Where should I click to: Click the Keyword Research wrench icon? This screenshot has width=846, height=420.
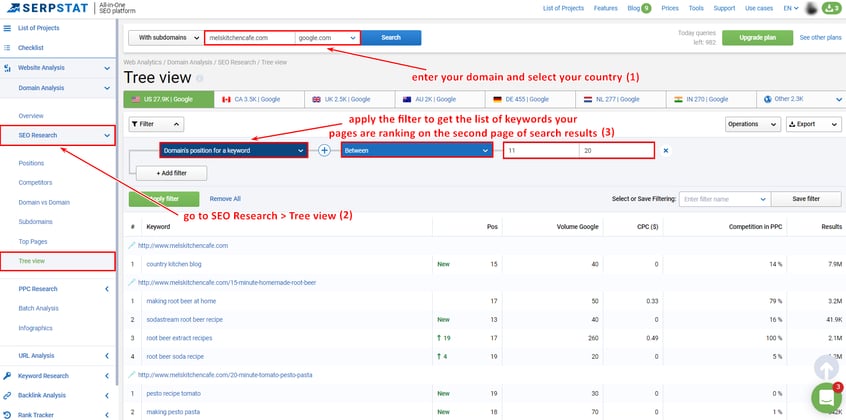(x=8, y=376)
